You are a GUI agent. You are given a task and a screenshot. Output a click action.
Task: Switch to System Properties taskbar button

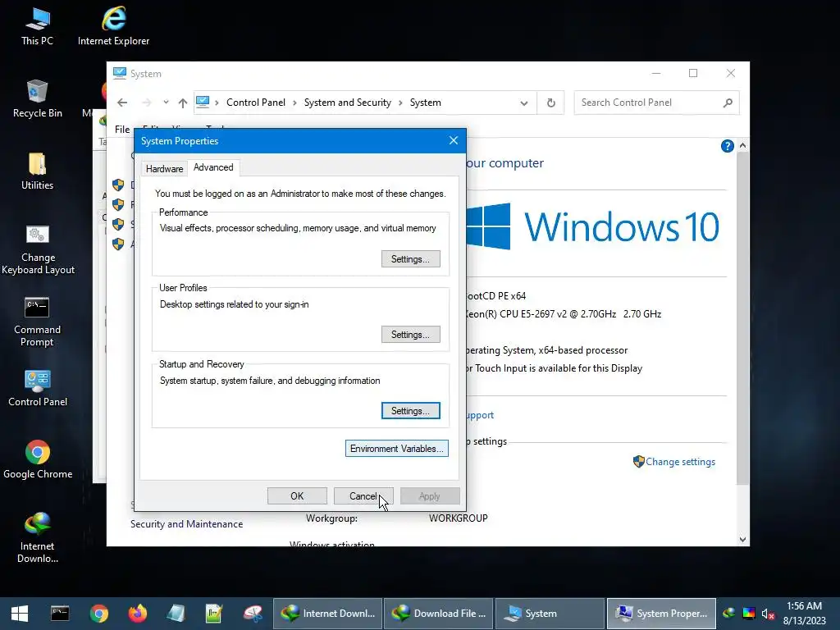[x=661, y=614]
